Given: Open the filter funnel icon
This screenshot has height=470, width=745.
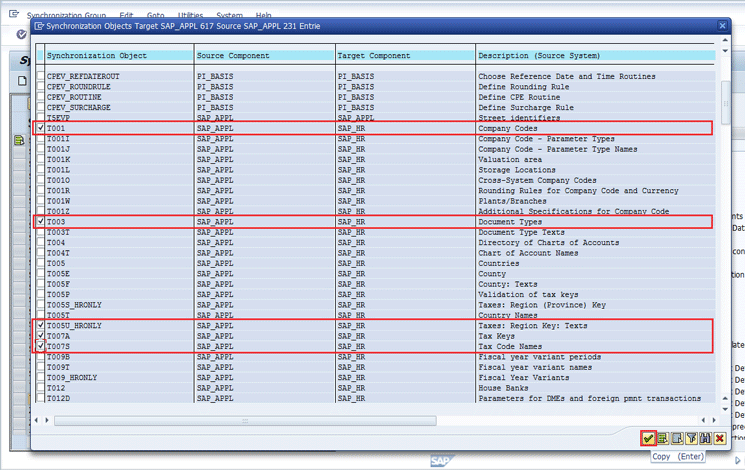Looking at the screenshot, I should pyautogui.click(x=691, y=438).
